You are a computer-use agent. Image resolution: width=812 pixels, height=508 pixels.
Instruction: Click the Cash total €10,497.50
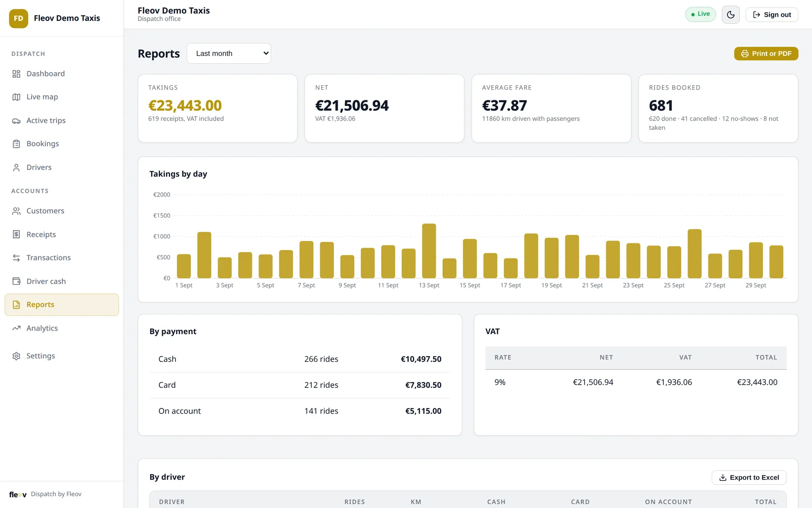click(x=421, y=359)
